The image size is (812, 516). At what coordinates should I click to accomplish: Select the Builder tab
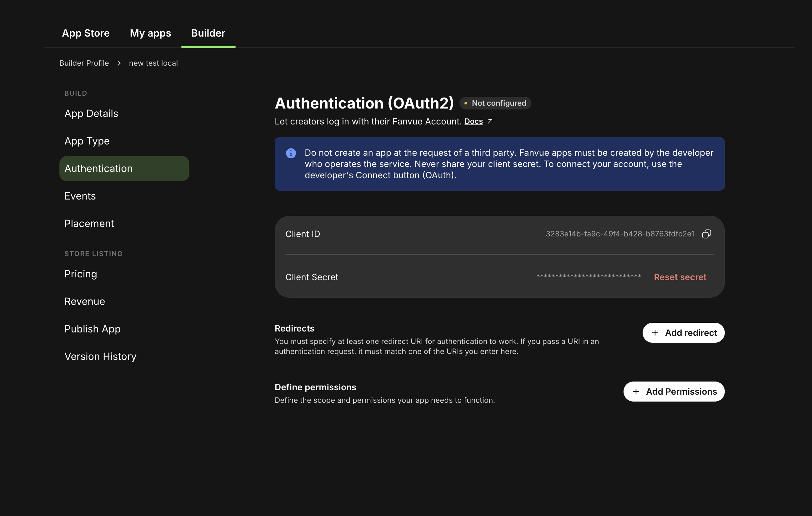click(x=208, y=33)
